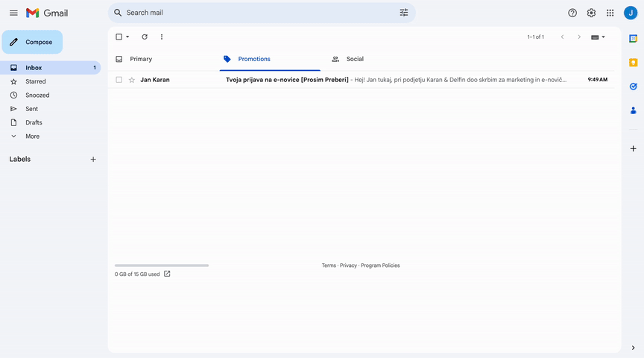
Task: Open the select dropdown arrow
Action: click(127, 37)
